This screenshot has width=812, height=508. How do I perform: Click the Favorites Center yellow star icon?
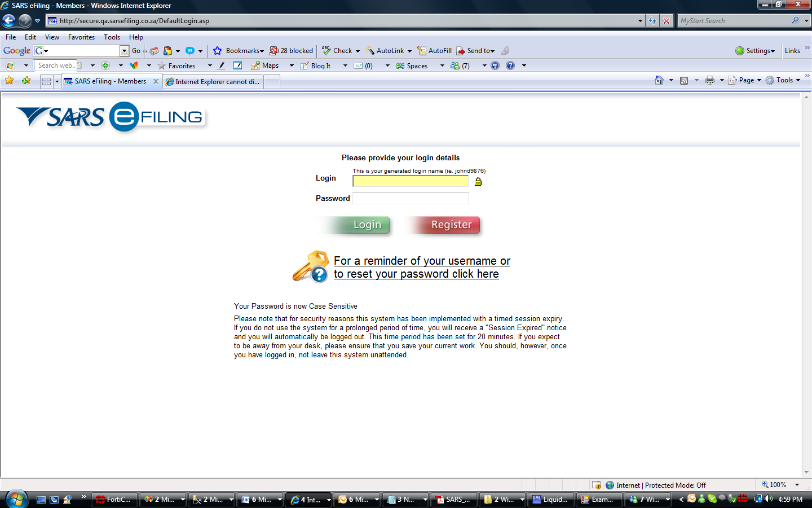(10, 81)
